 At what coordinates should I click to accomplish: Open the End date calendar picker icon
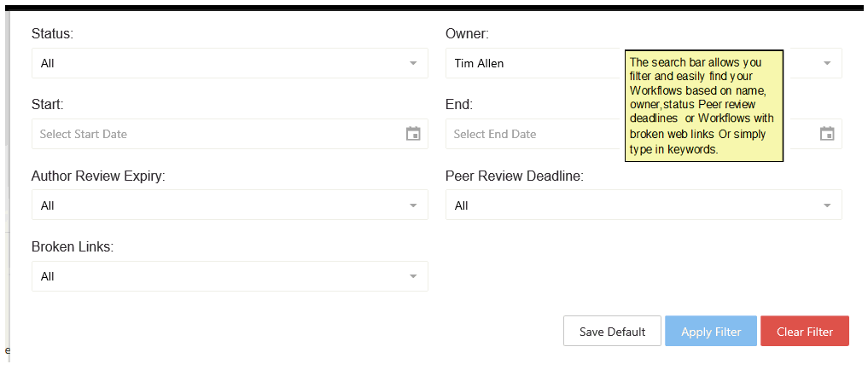826,134
